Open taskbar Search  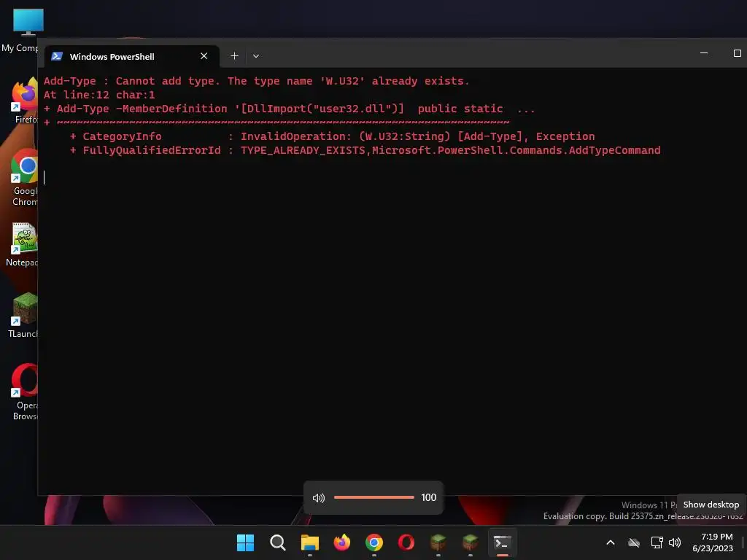pos(277,542)
